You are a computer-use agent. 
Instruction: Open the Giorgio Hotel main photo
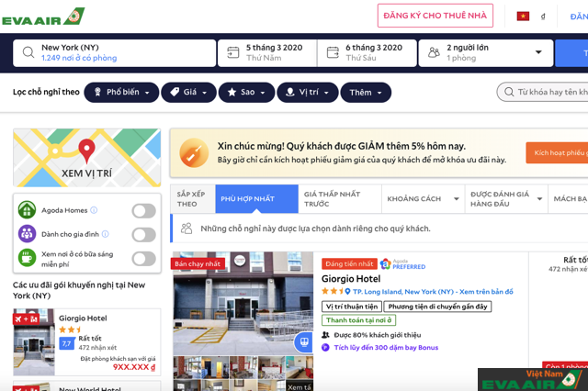[243, 304]
